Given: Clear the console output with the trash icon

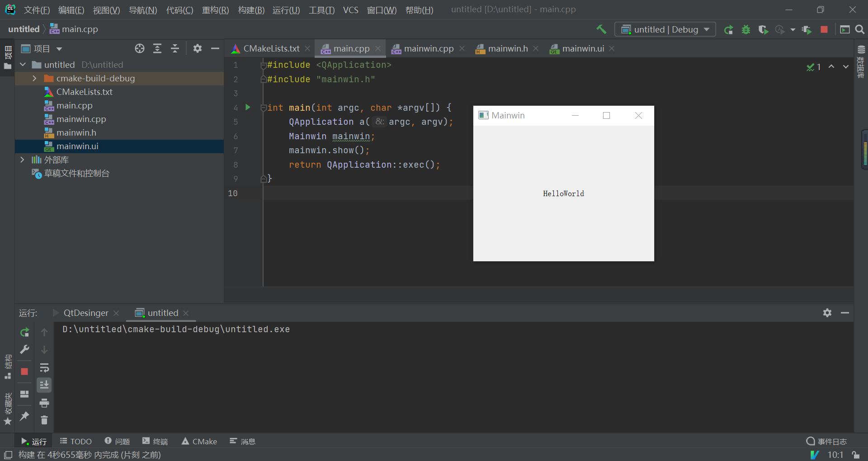Looking at the screenshot, I should point(44,420).
